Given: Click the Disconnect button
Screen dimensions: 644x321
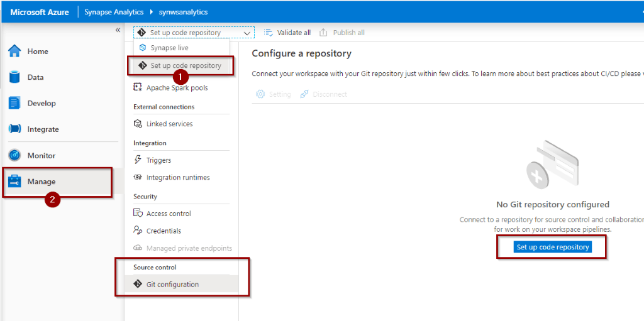Looking at the screenshot, I should coord(324,94).
